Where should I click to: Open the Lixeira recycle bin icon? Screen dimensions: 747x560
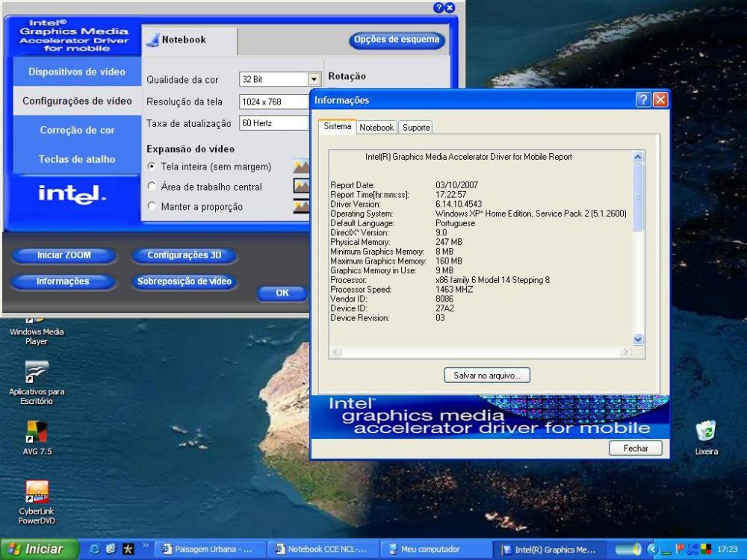pyautogui.click(x=706, y=432)
